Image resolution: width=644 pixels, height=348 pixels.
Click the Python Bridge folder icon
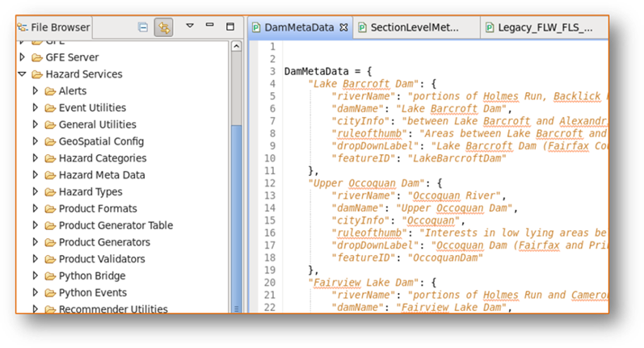pyautogui.click(x=50, y=276)
